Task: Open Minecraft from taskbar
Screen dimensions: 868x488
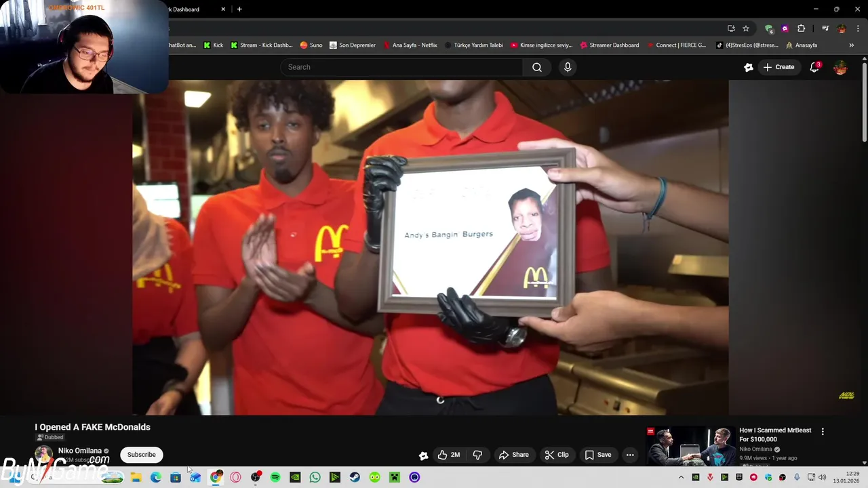Action: coord(395,478)
